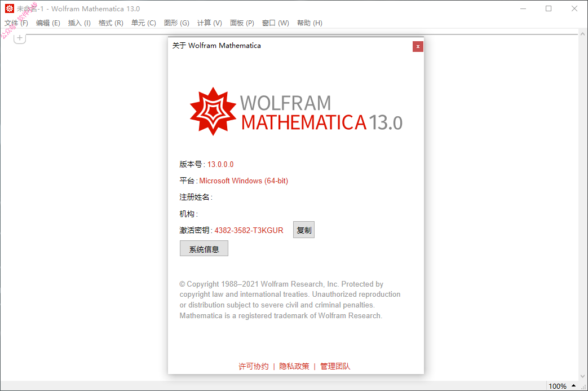Open the 格式 (R) menu
This screenshot has width=588, height=391.
tap(110, 23)
